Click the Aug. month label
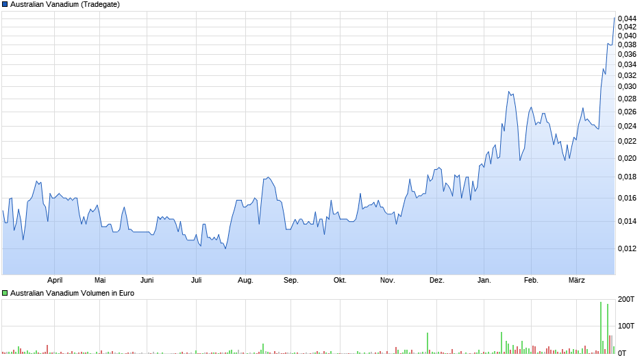 point(245,280)
